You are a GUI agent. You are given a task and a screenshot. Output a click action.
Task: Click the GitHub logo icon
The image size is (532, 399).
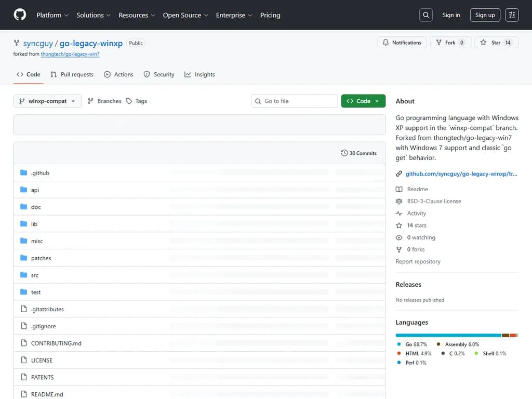20,15
